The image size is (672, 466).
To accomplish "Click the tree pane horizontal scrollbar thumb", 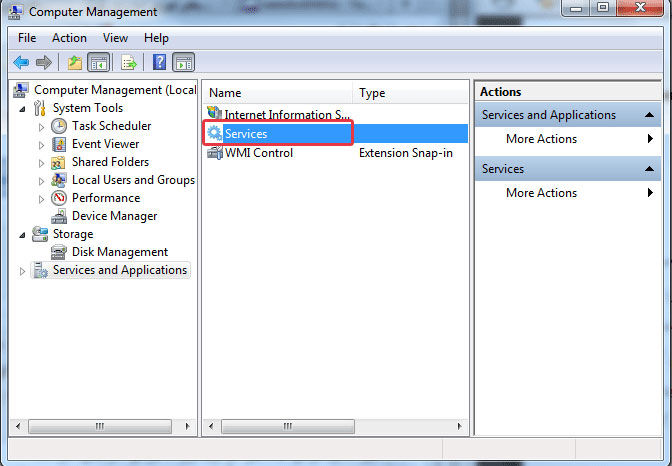I will click(100, 426).
